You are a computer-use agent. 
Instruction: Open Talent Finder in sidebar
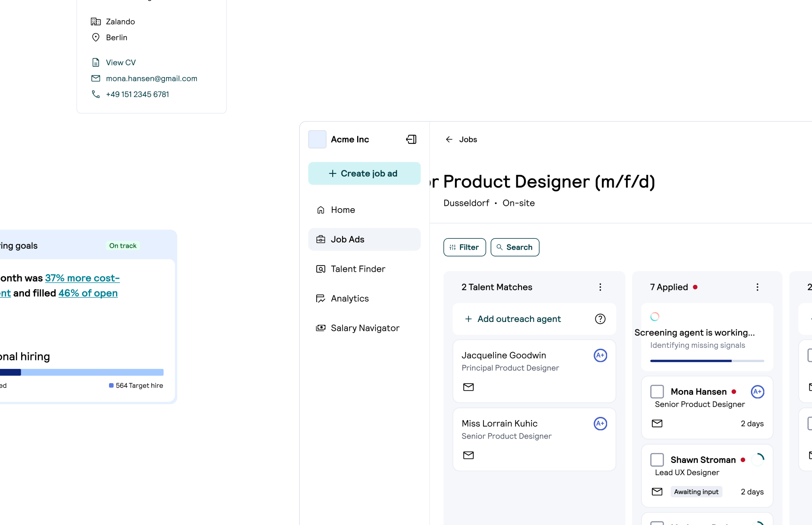[x=364, y=269]
